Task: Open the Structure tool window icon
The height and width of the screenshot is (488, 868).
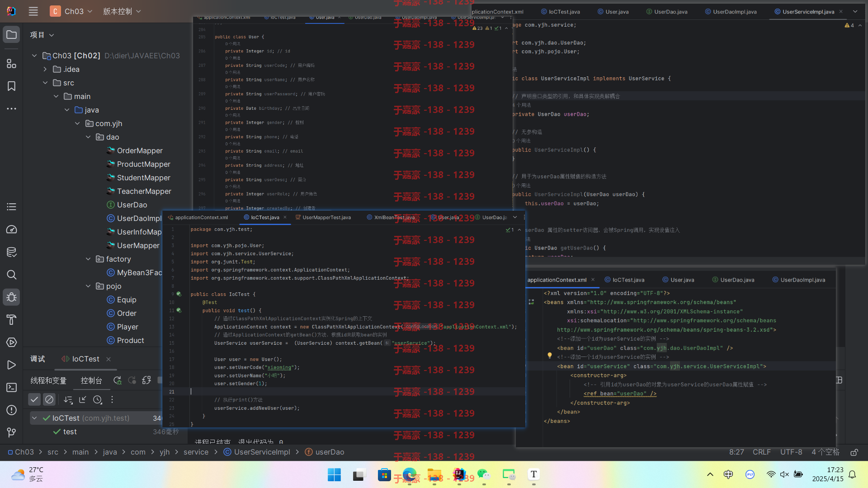Action: tap(11, 64)
